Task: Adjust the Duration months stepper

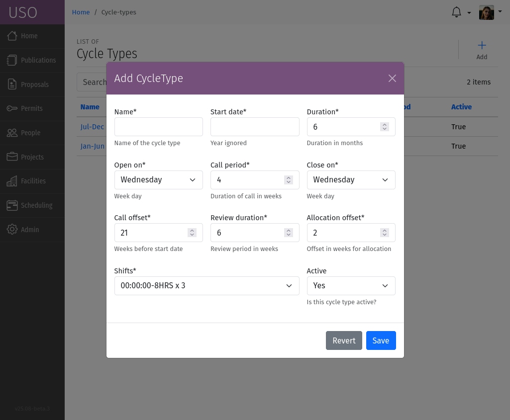Action: pos(385,127)
